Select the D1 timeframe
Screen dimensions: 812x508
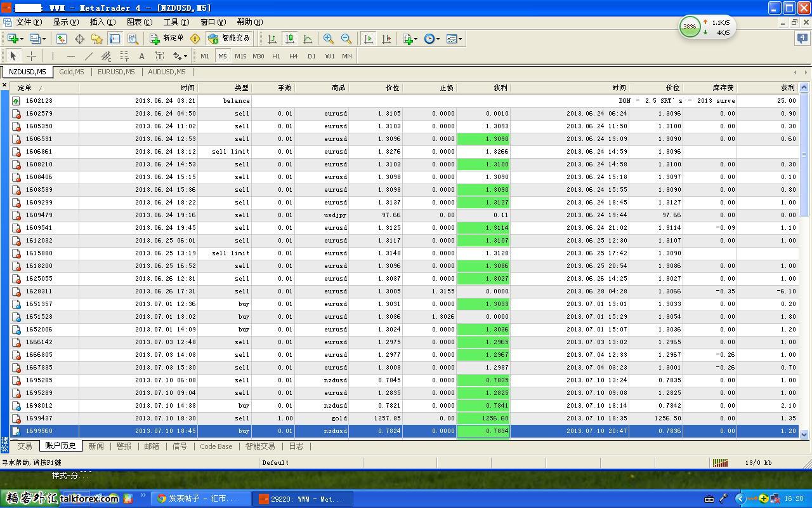(x=311, y=56)
